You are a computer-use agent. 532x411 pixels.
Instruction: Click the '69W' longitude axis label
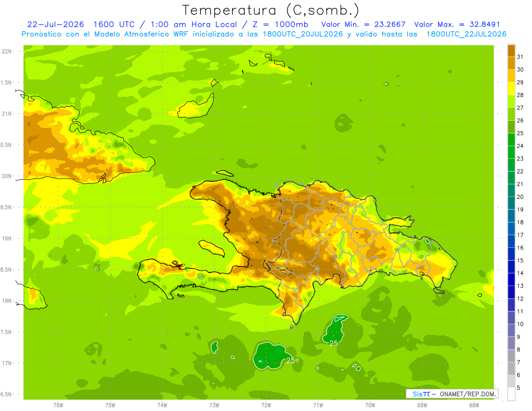click(422, 405)
